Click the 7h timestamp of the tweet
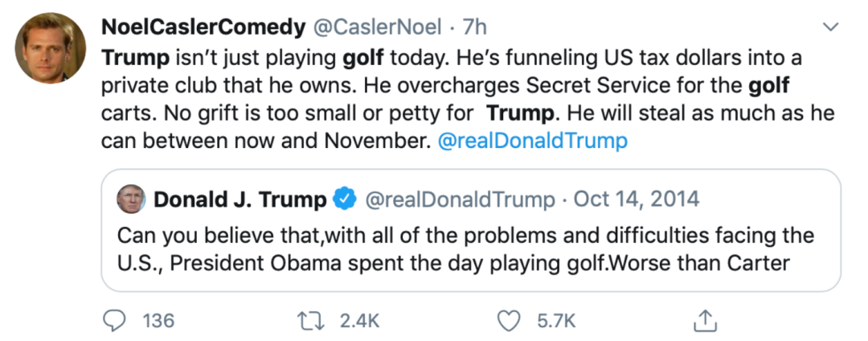The height and width of the screenshot is (341, 868). pyautogui.click(x=474, y=27)
